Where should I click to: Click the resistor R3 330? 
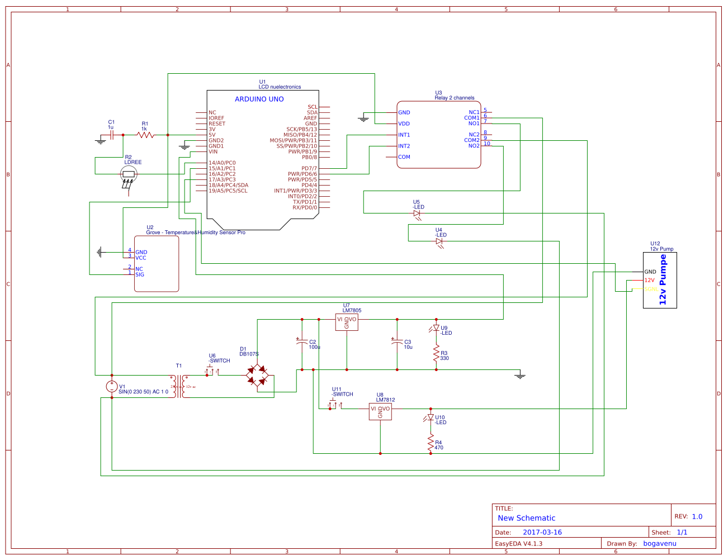[436, 353]
